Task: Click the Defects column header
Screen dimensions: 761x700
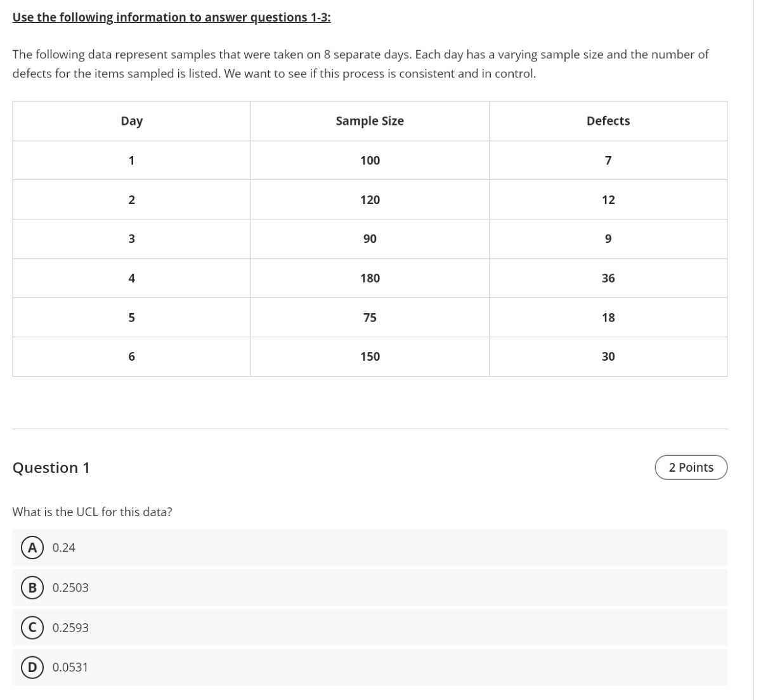Action: tap(608, 120)
